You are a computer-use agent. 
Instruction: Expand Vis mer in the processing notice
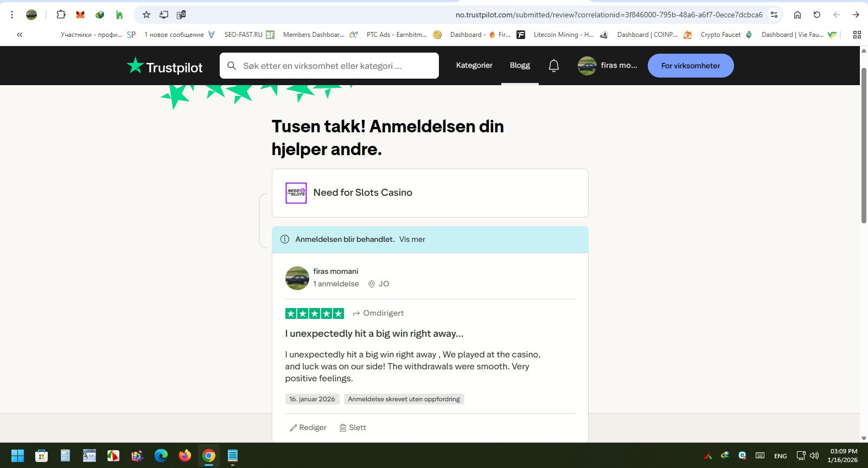pos(412,239)
